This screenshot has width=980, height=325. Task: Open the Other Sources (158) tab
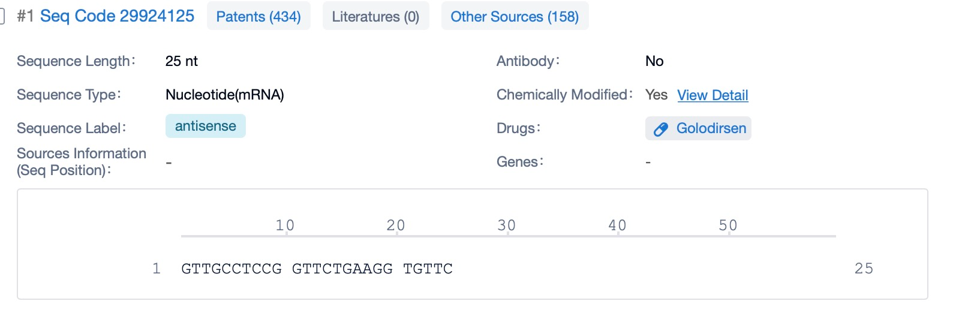click(515, 16)
